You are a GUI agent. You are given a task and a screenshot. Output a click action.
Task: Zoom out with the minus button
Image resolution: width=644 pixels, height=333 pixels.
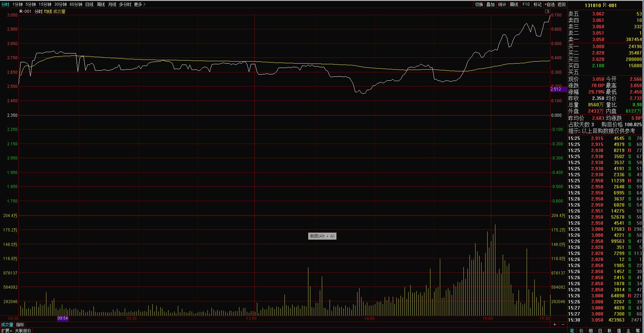point(563,325)
